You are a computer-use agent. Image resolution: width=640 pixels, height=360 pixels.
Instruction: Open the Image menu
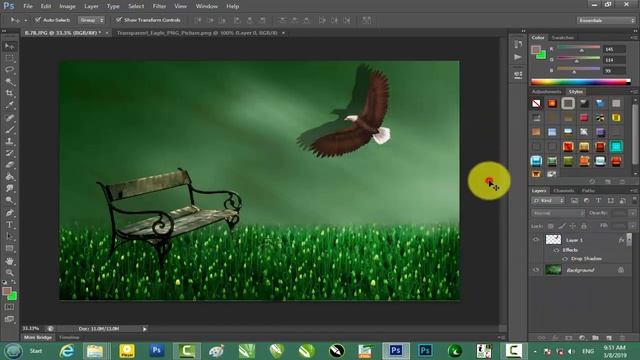click(67, 6)
